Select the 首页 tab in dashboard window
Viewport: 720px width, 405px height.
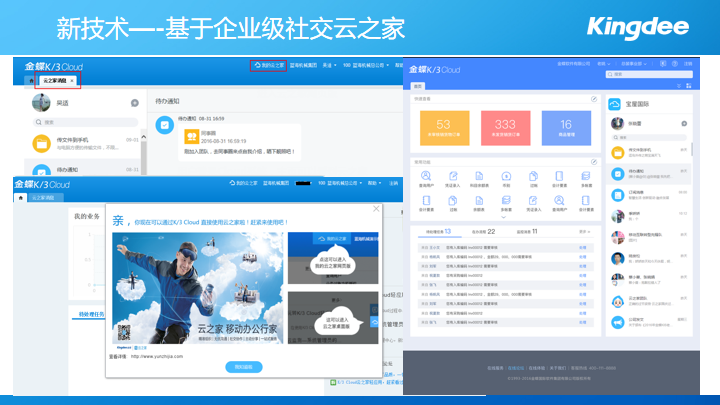[x=418, y=86]
